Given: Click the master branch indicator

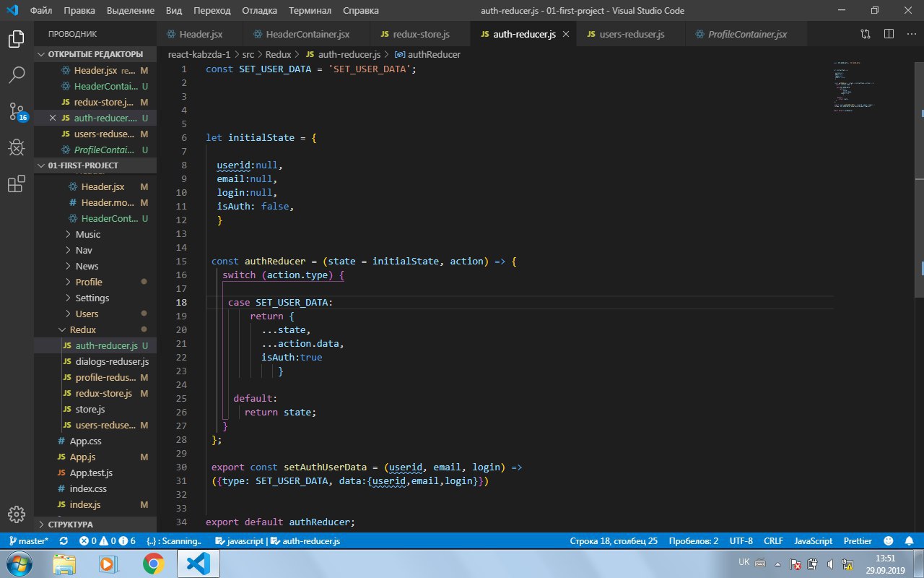Looking at the screenshot, I should (27, 541).
